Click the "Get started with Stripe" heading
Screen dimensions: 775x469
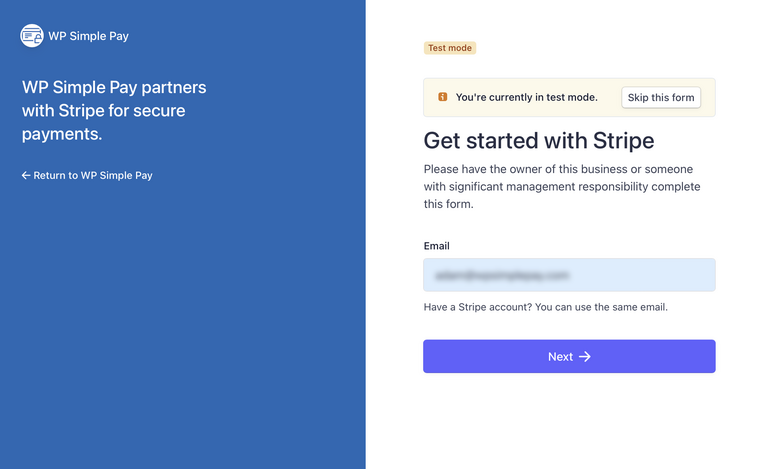(x=538, y=139)
